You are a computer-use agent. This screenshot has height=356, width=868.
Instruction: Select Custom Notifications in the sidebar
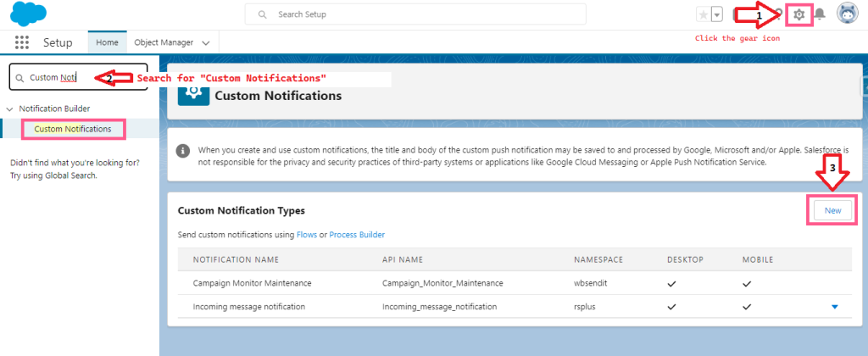[73, 129]
